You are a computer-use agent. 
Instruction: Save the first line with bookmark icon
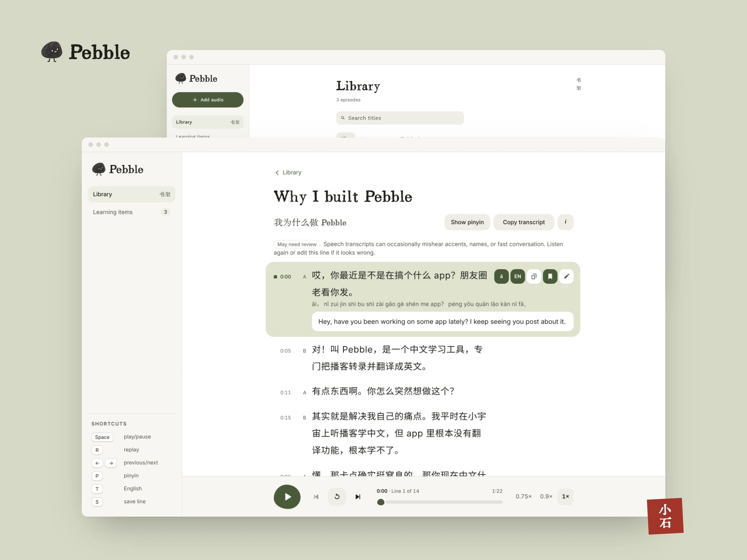(550, 276)
